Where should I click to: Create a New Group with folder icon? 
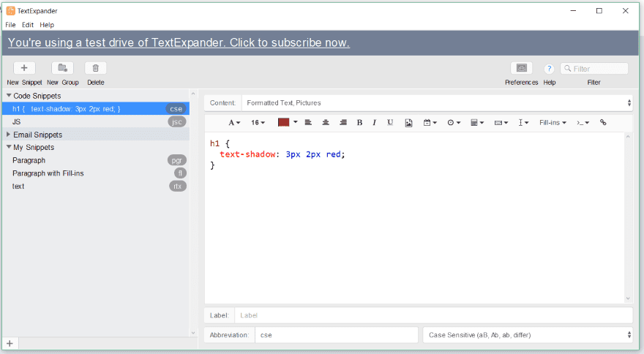pos(62,68)
